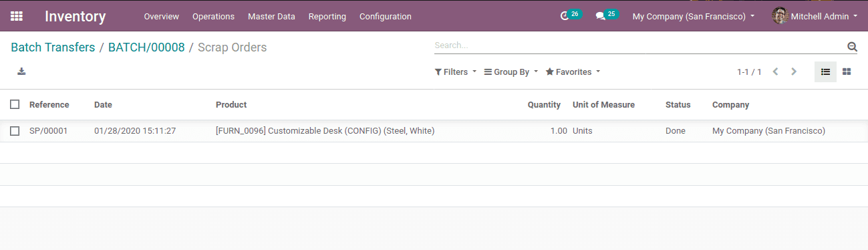
Task: Open the Configuration menu
Action: pos(386,16)
